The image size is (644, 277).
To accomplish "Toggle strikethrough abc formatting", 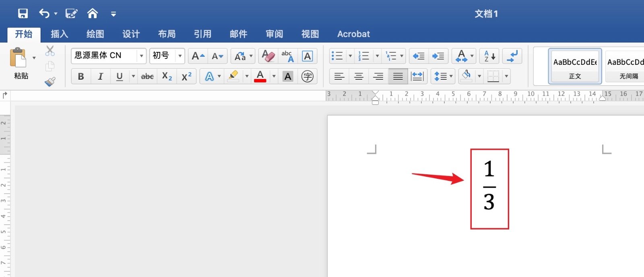I will 147,76.
